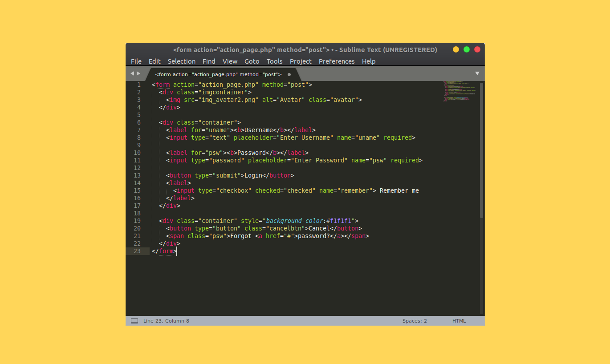610x364 pixels.
Task: Click line number 6 in gutter
Action: pyautogui.click(x=139, y=122)
